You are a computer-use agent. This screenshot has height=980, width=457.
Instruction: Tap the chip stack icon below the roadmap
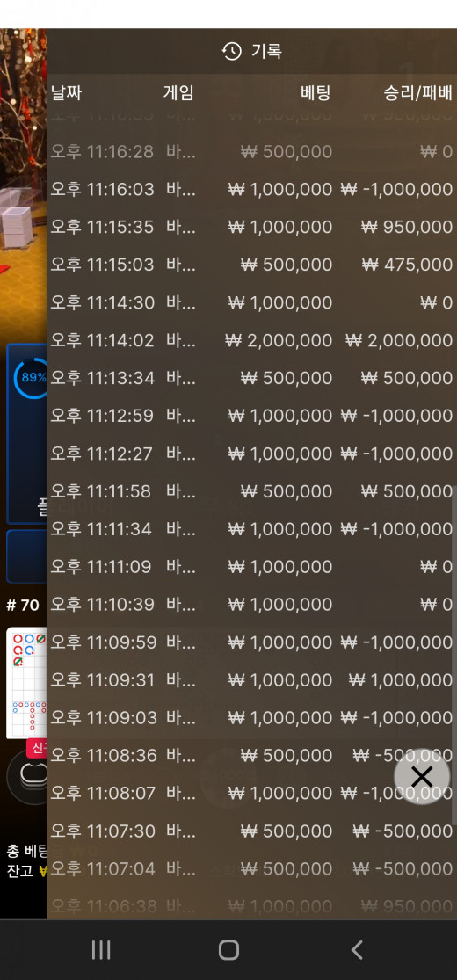point(30,775)
